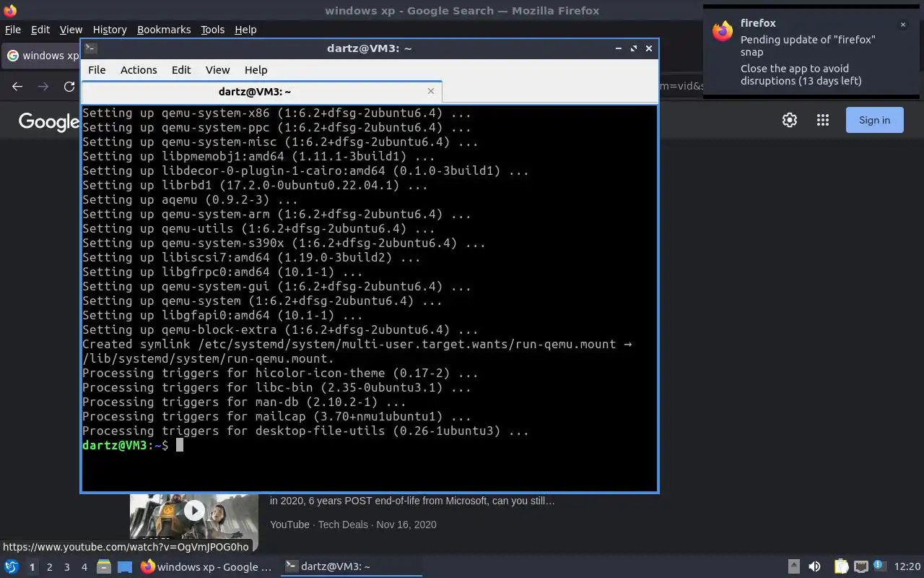Screen dimensions: 924x578
Task: Open the clipboard manager tray icon
Action: (841, 566)
